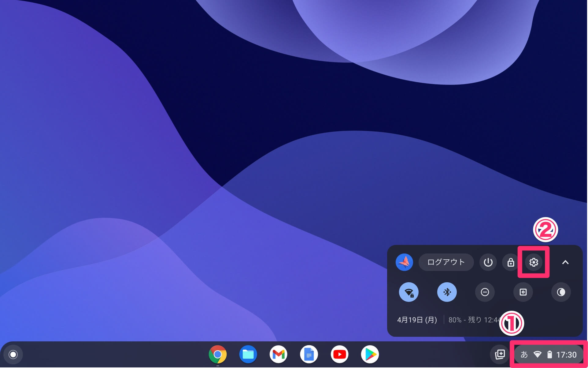This screenshot has width=588, height=368.
Task: Click battery status 80% - 残り text
Action: (474, 320)
